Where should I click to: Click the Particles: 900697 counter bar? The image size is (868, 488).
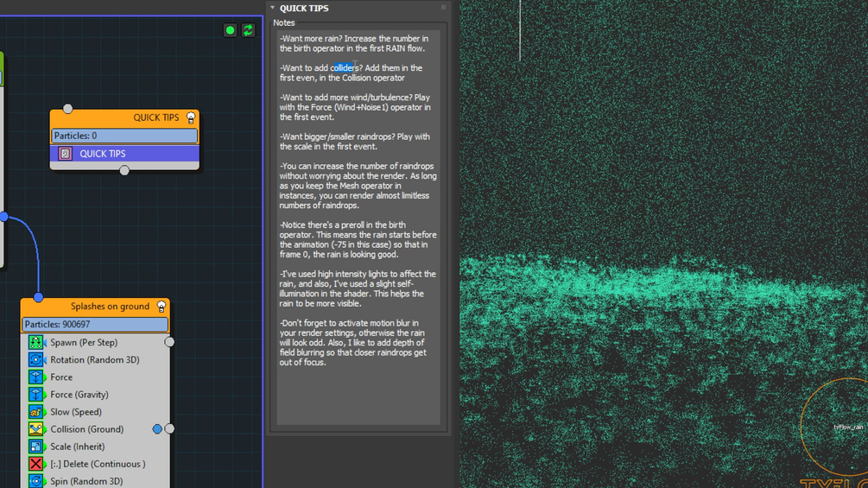(x=95, y=324)
